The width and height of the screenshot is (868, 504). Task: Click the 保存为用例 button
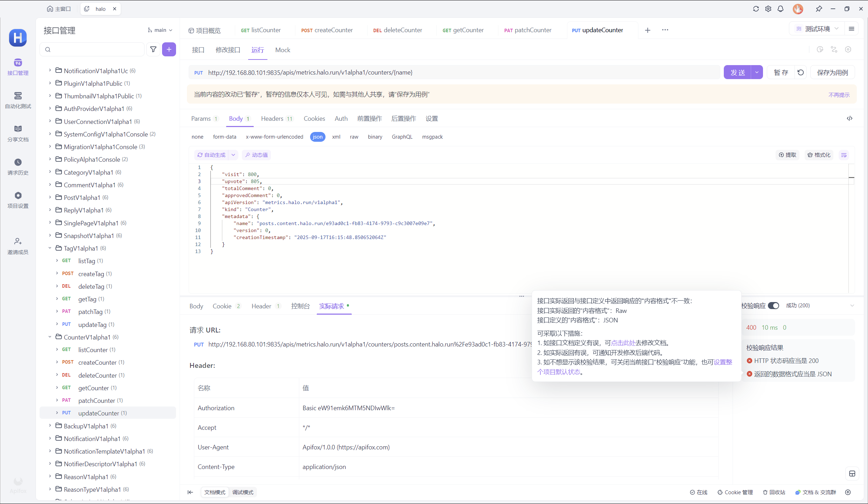pos(832,72)
